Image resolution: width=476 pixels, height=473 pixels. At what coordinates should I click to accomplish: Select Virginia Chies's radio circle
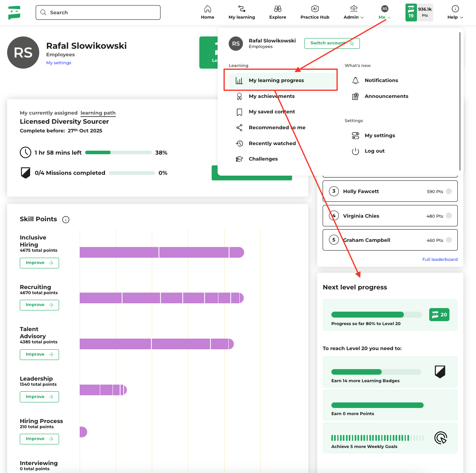pyautogui.click(x=449, y=216)
